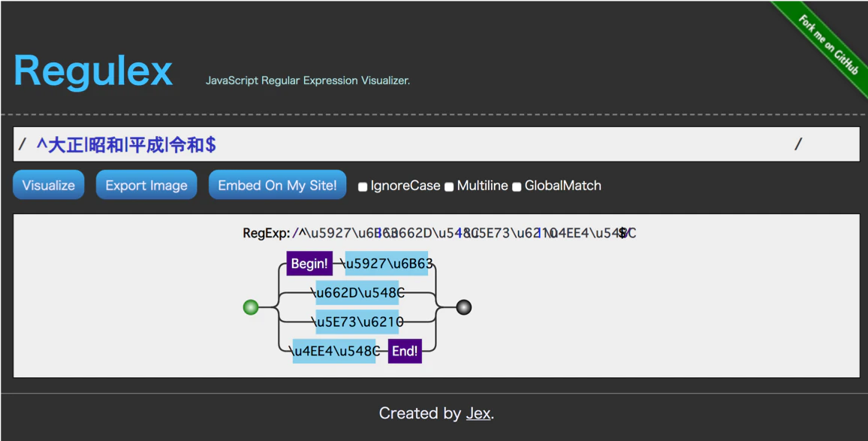
Task: Select the \u5927\u6B63 diagram node
Action: coord(387,264)
